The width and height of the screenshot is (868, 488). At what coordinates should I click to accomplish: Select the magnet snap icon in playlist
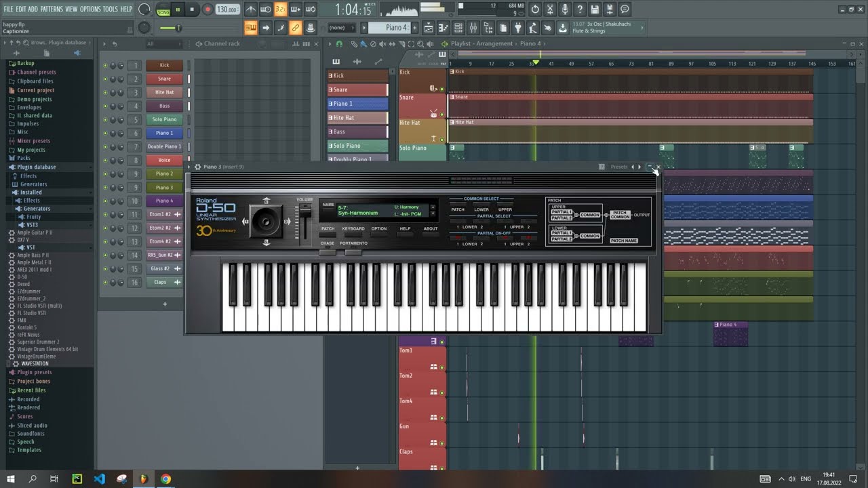[340, 43]
